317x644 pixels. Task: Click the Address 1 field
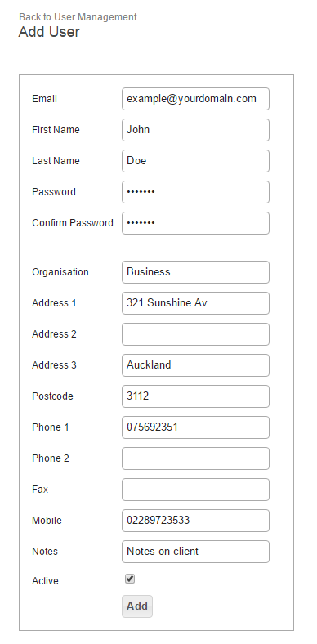(x=195, y=303)
